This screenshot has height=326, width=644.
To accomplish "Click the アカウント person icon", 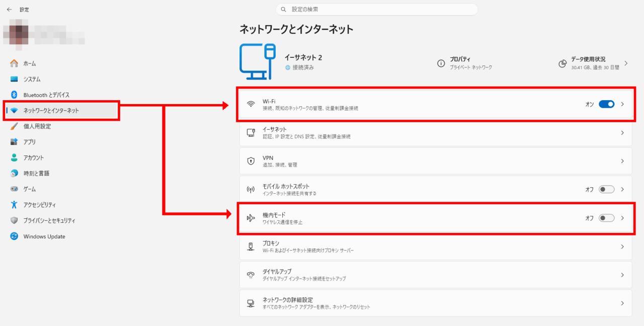I will [x=14, y=157].
